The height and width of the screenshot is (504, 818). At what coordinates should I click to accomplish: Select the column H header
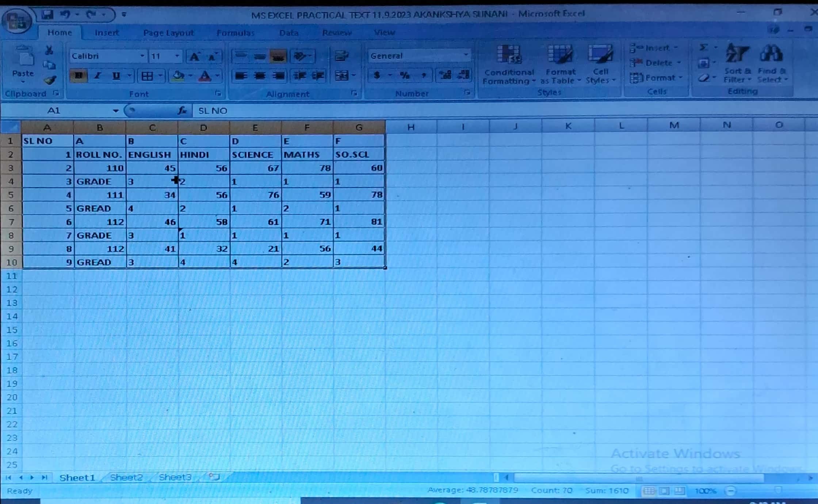pyautogui.click(x=411, y=127)
